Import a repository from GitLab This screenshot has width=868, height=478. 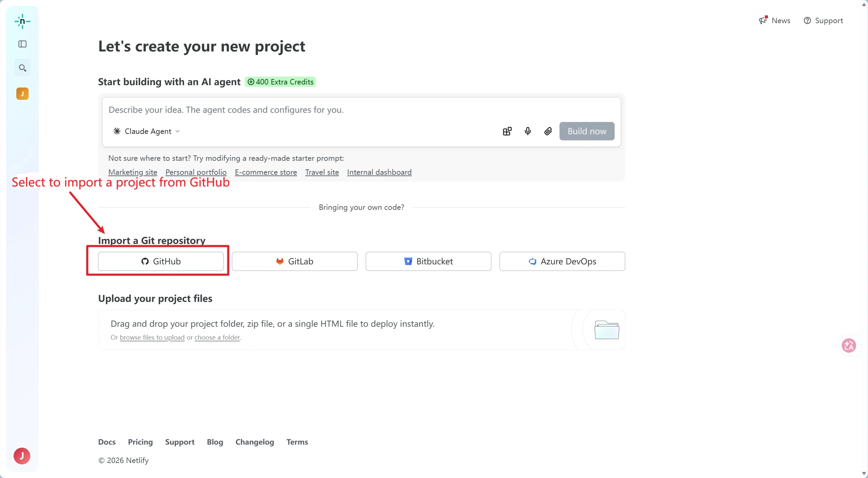tap(295, 261)
